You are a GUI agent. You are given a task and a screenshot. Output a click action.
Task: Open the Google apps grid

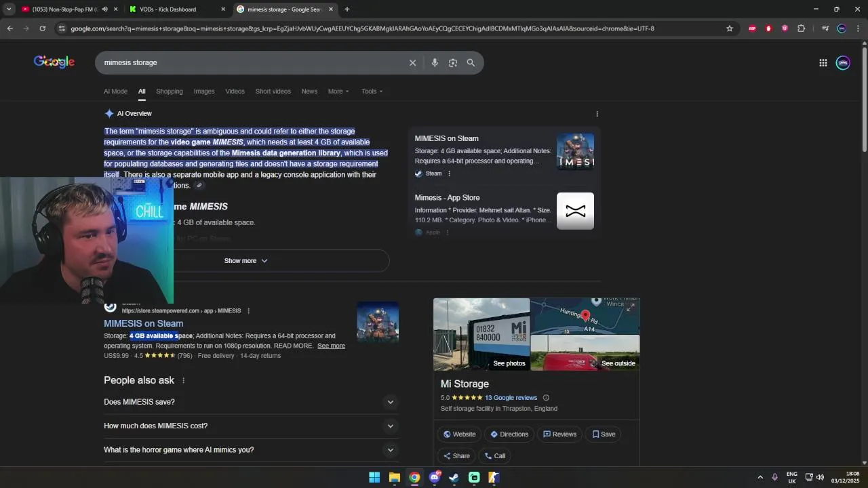(x=823, y=62)
